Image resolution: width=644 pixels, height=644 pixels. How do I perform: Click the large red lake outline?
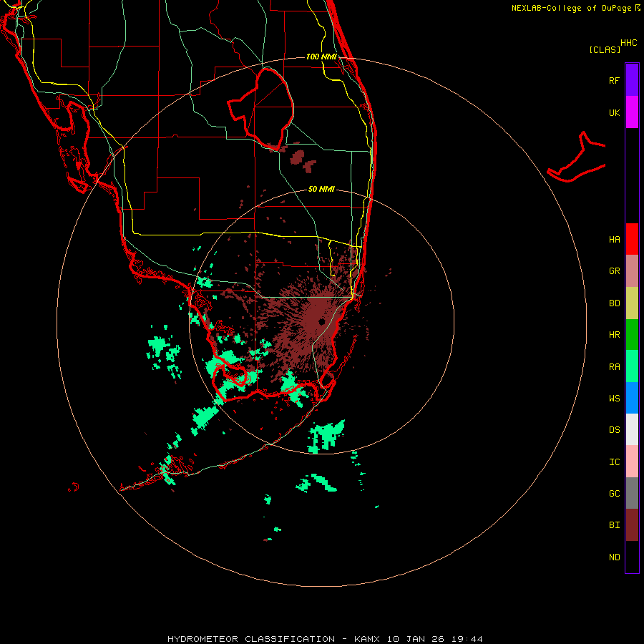point(261,109)
